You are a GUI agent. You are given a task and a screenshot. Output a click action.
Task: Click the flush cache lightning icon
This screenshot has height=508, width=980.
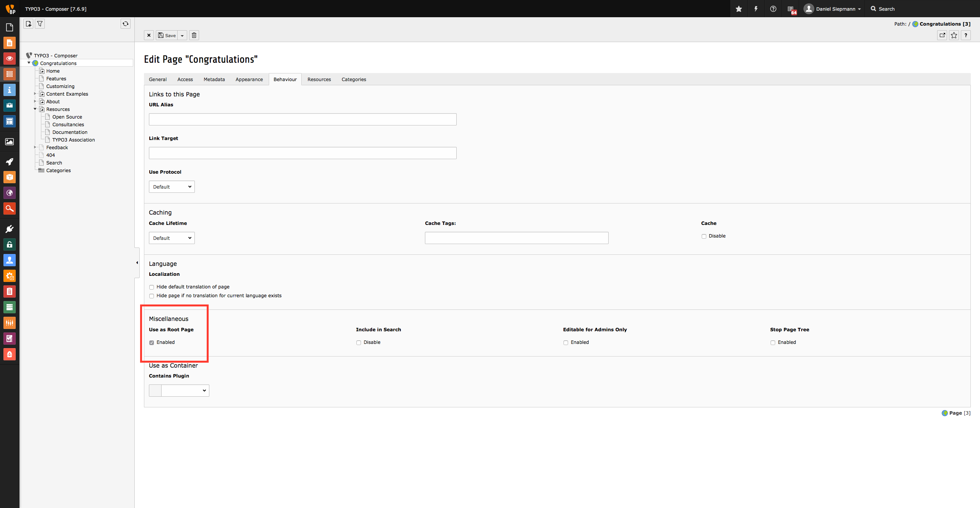coord(756,9)
